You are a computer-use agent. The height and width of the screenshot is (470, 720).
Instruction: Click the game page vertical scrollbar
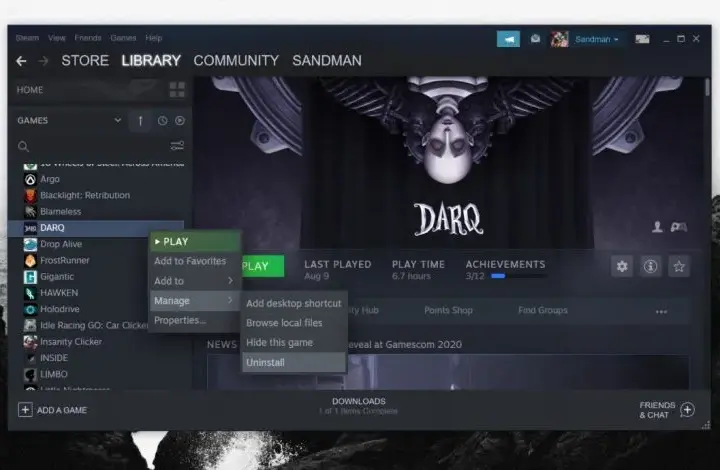[x=707, y=87]
